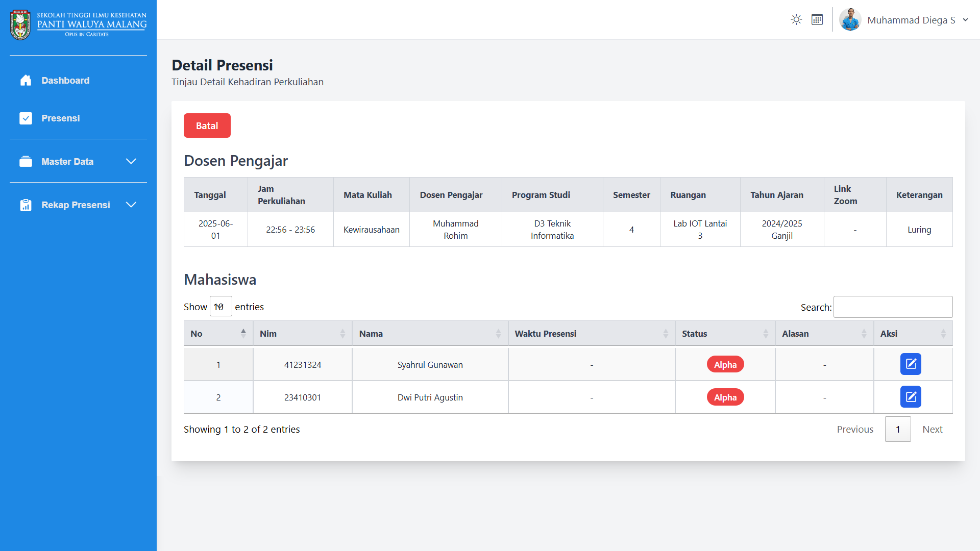
Task: Click the user profile avatar
Action: coord(850,20)
